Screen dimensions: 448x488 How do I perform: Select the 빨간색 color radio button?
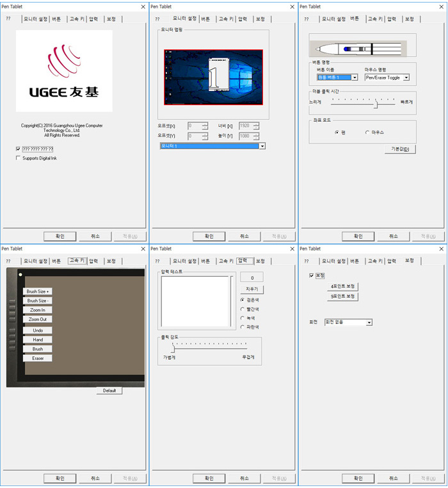tap(243, 309)
